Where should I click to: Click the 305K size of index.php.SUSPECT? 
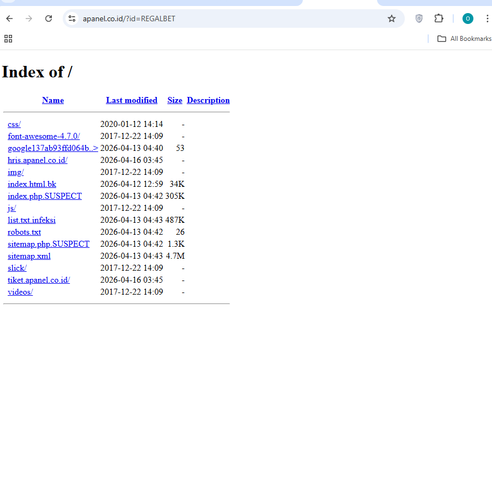[x=175, y=196]
